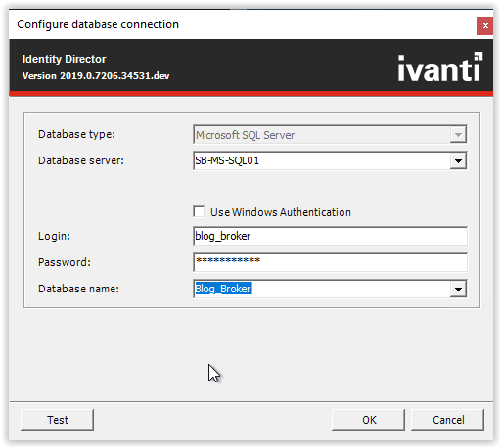Enable Use Windows Authentication checkbox

tap(199, 211)
